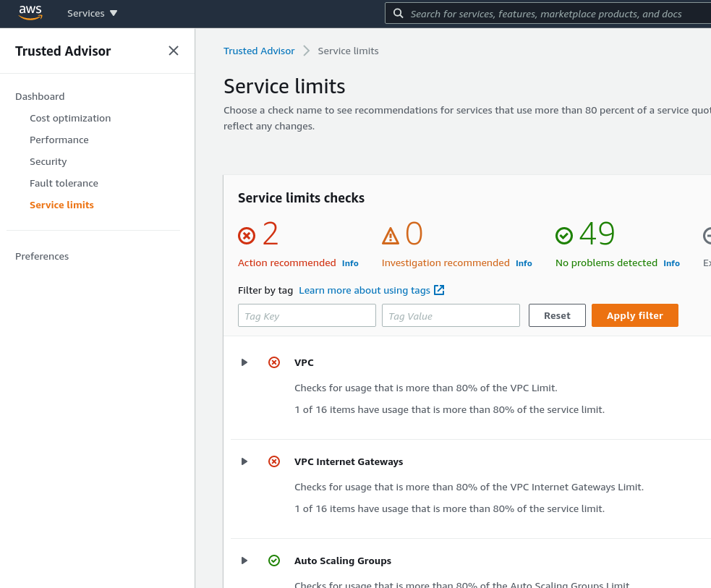Click the VPC check name
The image size is (711, 588).
point(304,362)
